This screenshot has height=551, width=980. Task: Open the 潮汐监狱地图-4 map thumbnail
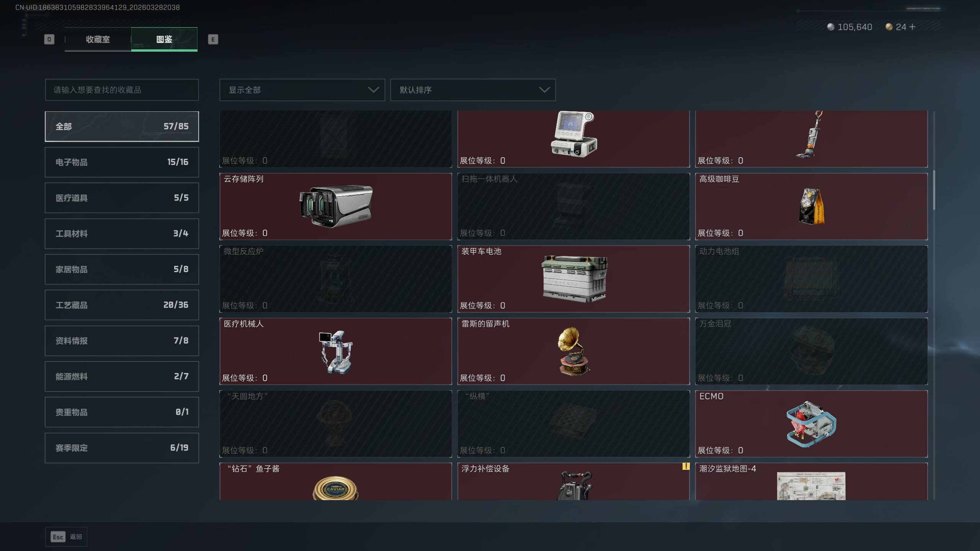(811, 486)
